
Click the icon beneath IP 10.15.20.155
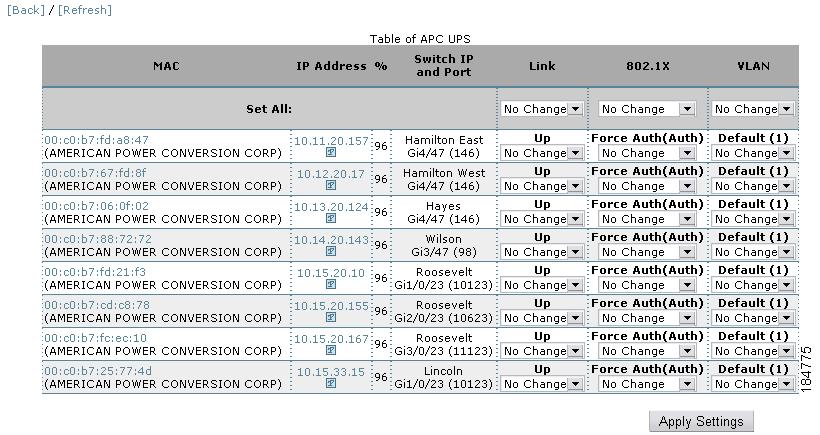coord(331,318)
